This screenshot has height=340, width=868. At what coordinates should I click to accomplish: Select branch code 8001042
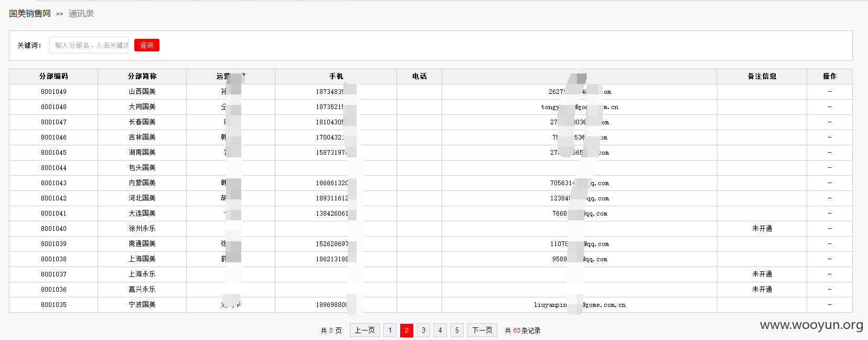click(53, 198)
